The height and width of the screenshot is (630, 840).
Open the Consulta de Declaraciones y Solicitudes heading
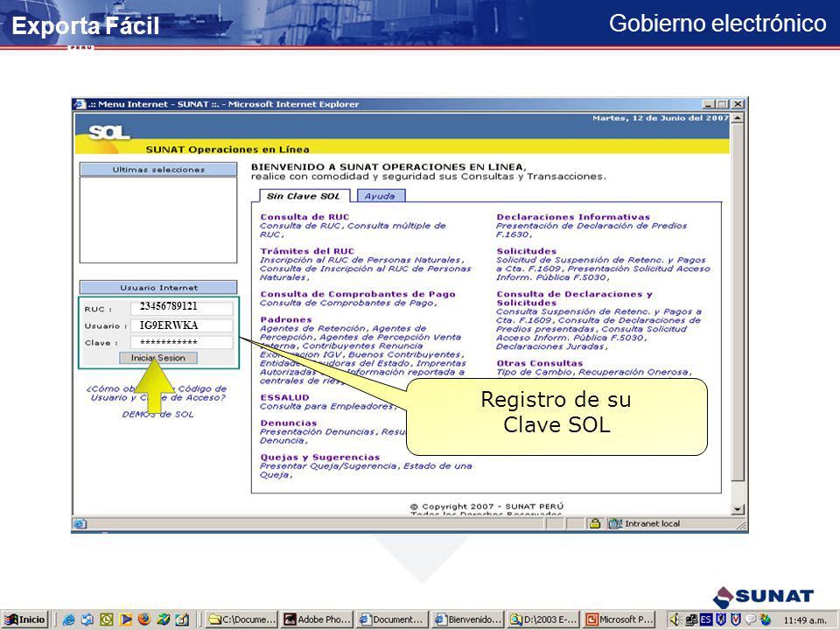574,298
